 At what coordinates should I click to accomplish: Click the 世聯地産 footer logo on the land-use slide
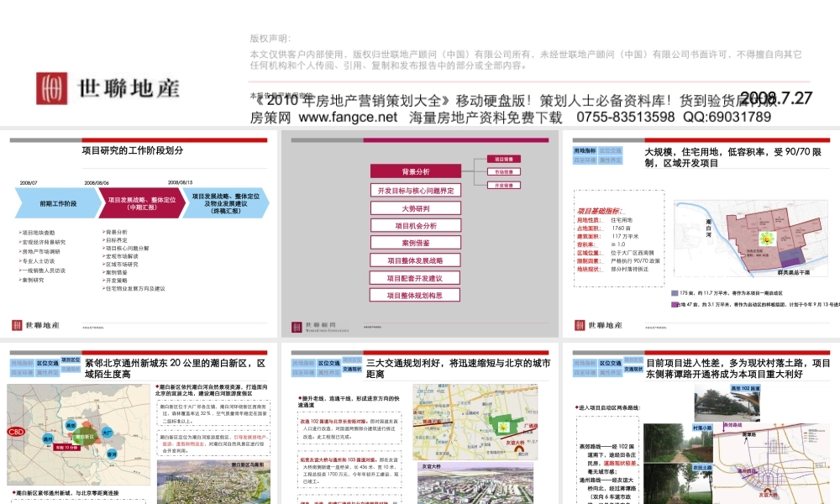pos(599,325)
